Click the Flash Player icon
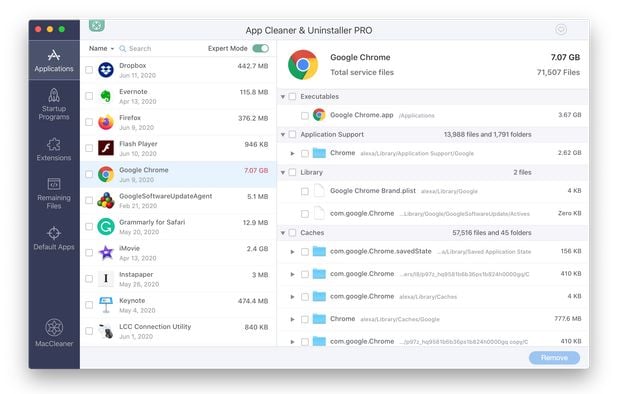Image resolution: width=618 pixels, height=394 pixels. tap(106, 148)
